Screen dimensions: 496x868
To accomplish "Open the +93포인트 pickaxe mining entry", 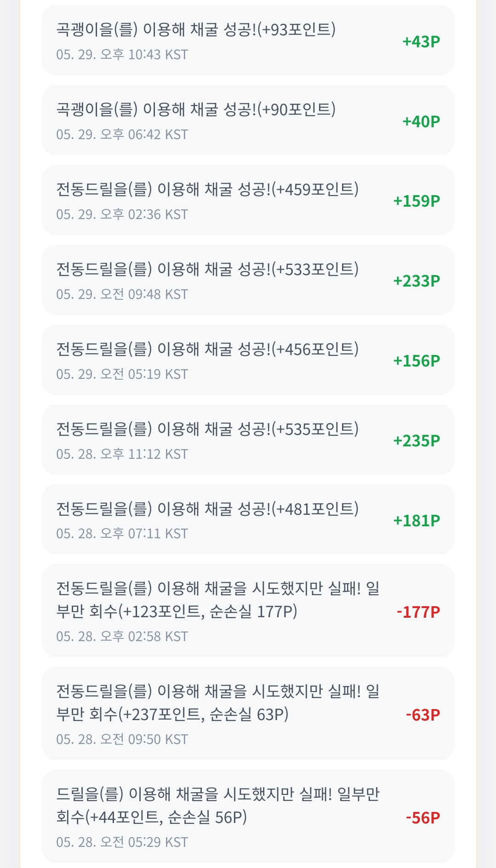I will [248, 40].
